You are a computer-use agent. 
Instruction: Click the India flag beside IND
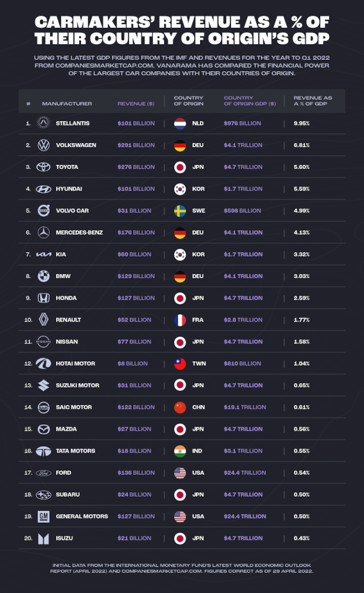click(180, 451)
